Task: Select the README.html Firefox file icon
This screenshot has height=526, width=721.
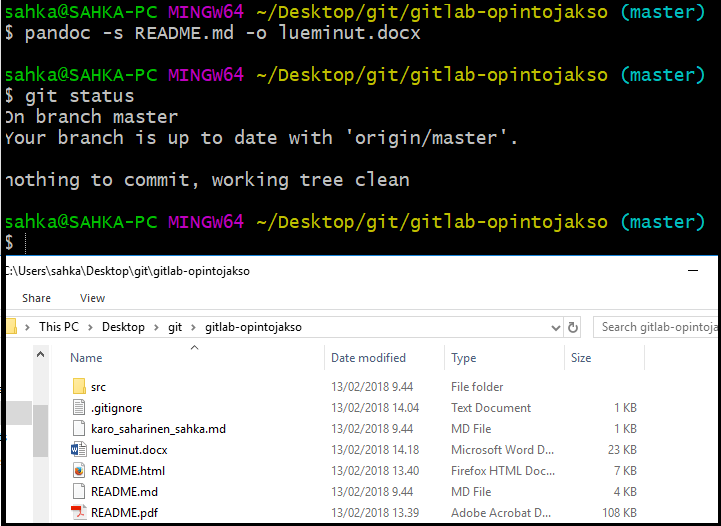Action: (x=80, y=471)
